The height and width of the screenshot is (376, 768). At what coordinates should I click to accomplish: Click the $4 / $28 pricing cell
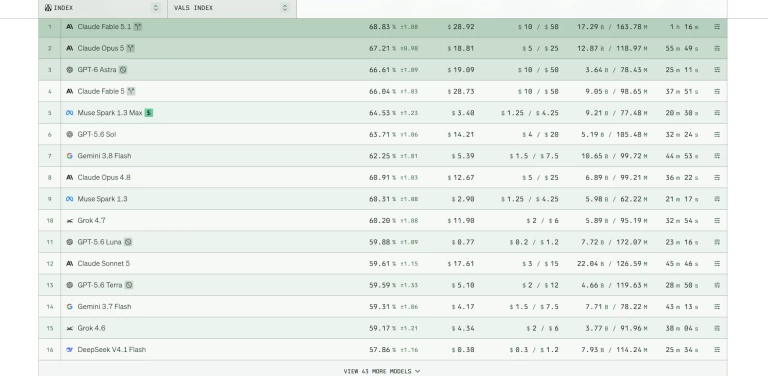540,135
